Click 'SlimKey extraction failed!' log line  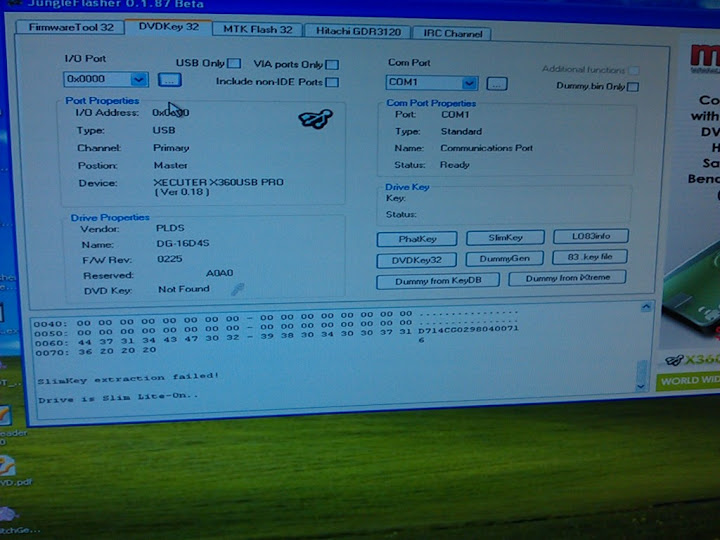128,378
